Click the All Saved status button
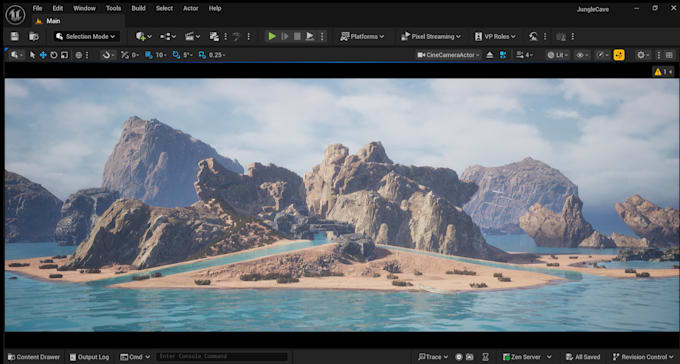Image resolution: width=680 pixels, height=364 pixels. (582, 357)
